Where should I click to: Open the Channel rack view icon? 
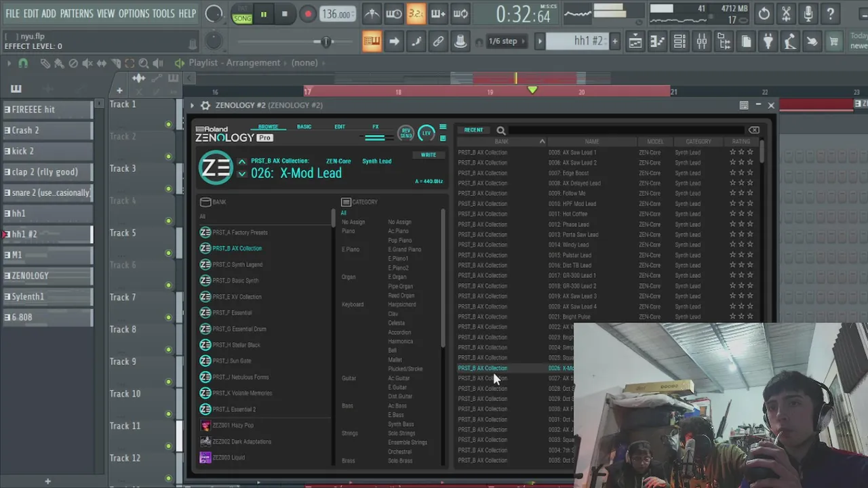679,42
